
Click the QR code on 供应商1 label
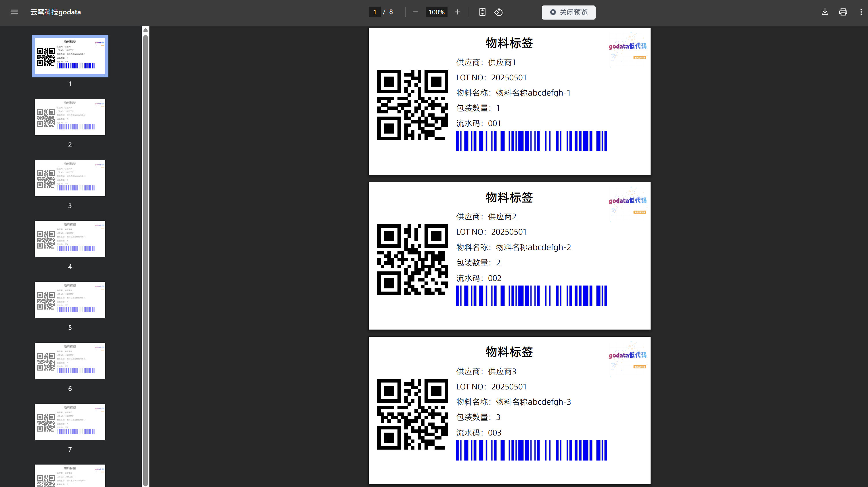click(412, 105)
